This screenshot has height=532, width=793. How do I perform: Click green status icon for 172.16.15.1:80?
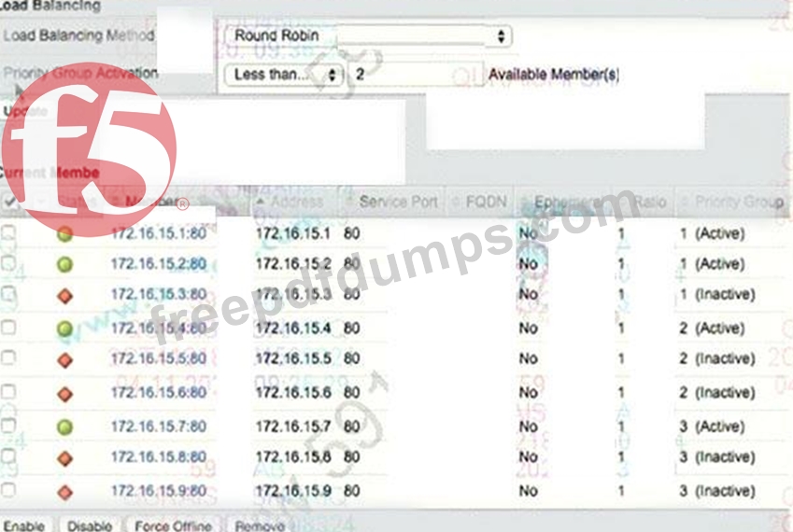tap(64, 234)
